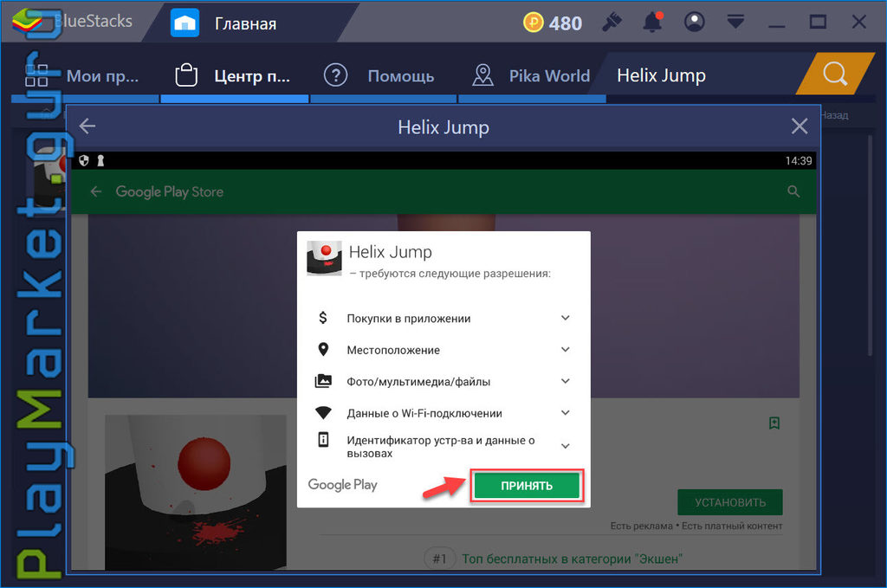Image resolution: width=887 pixels, height=588 pixels.
Task: Switch to the Главная home tab
Action: (x=245, y=23)
